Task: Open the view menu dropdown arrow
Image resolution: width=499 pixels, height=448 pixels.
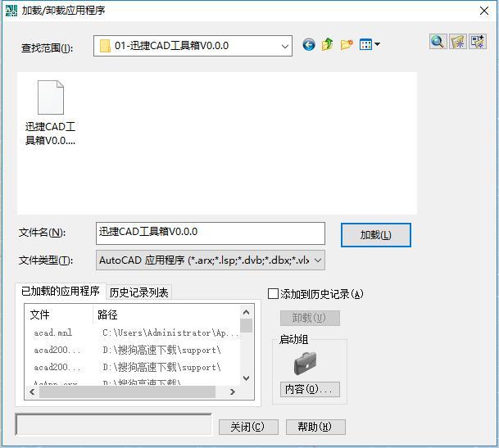Action: (x=377, y=44)
